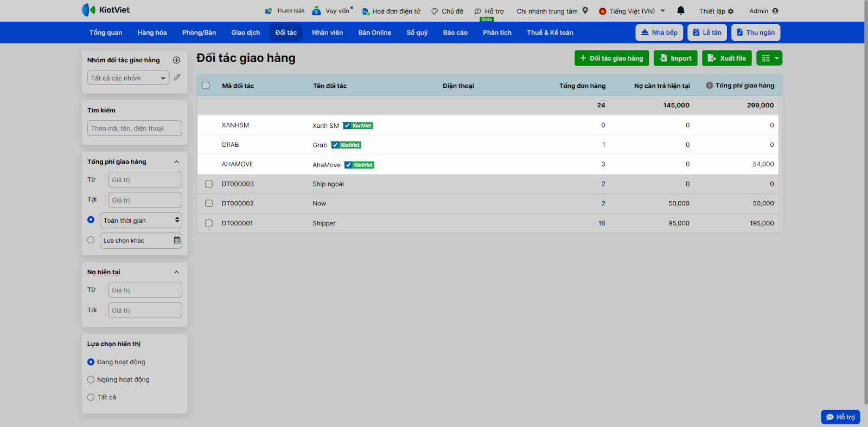Open the Phòng/Bàn menu
The image size is (868, 427).
point(199,33)
